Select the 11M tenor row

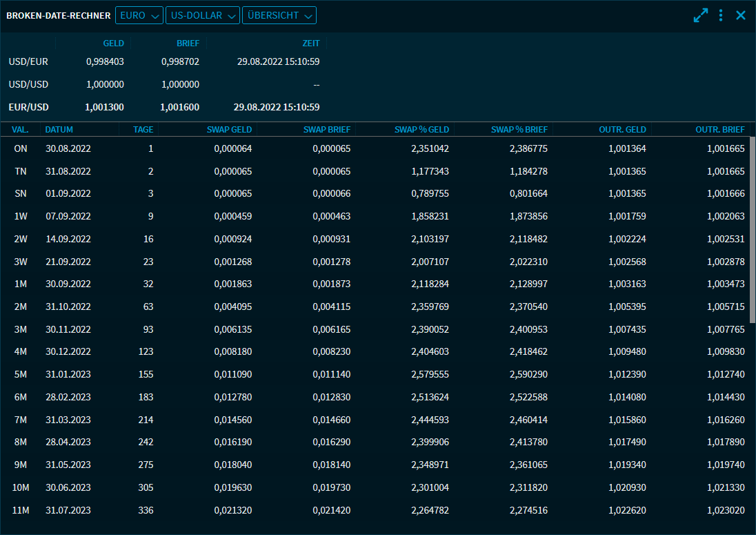pyautogui.click(x=372, y=510)
